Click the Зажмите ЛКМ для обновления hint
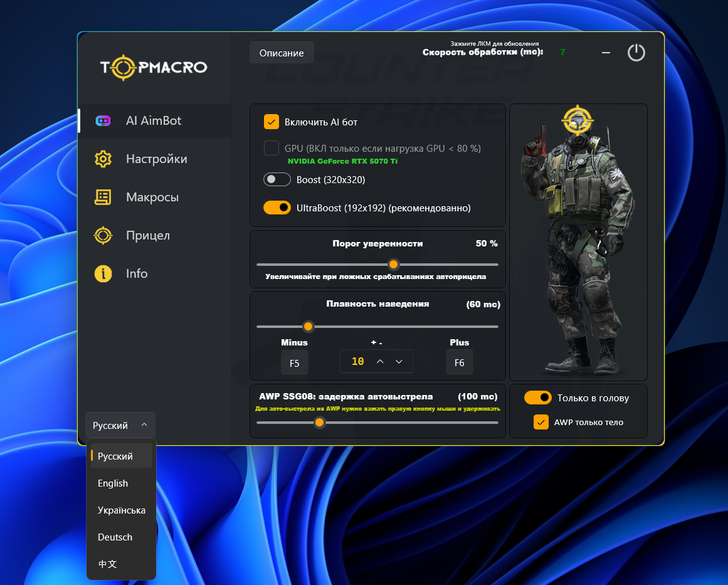The height and width of the screenshot is (585, 728). 495,44
